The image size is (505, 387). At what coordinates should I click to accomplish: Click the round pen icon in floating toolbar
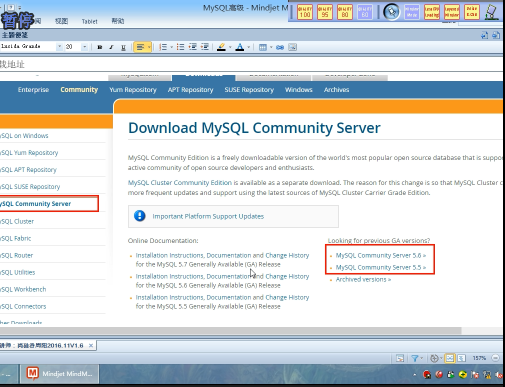coord(392,12)
